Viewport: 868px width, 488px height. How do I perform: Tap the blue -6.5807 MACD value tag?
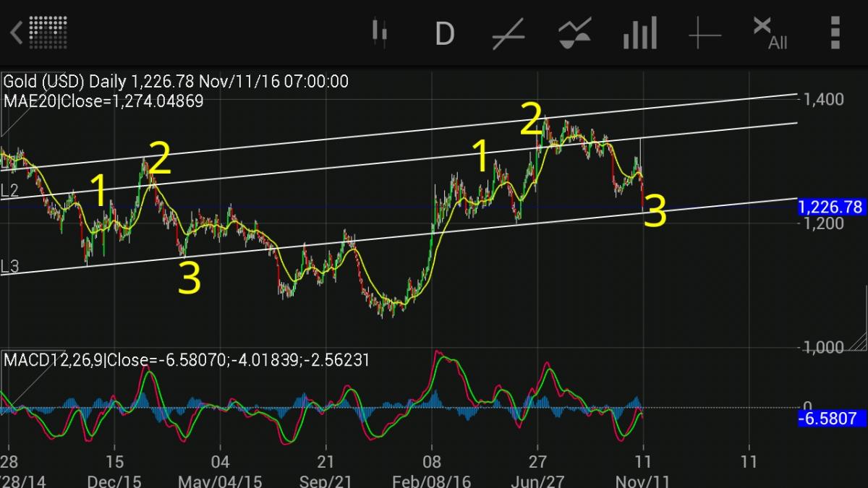click(x=830, y=419)
